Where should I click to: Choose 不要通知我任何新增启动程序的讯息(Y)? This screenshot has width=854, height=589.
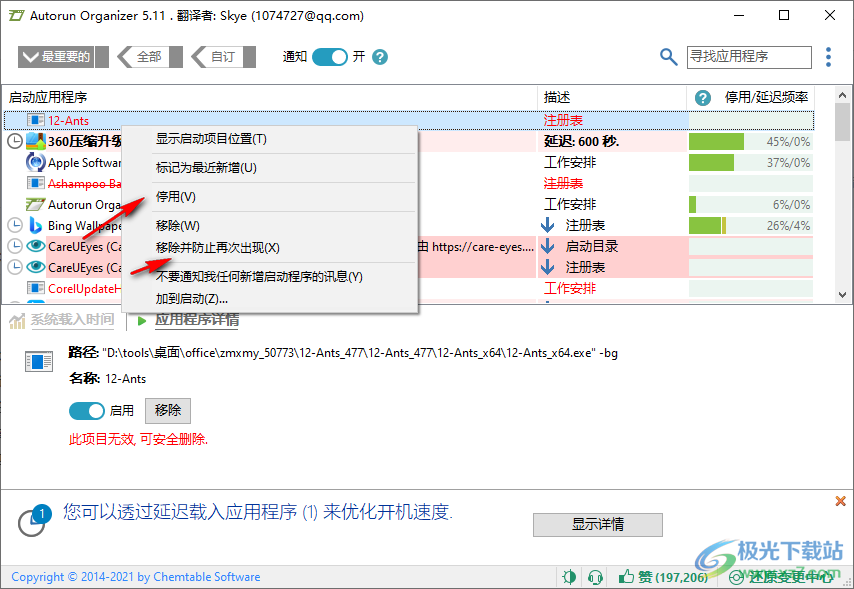pyautogui.click(x=270, y=277)
